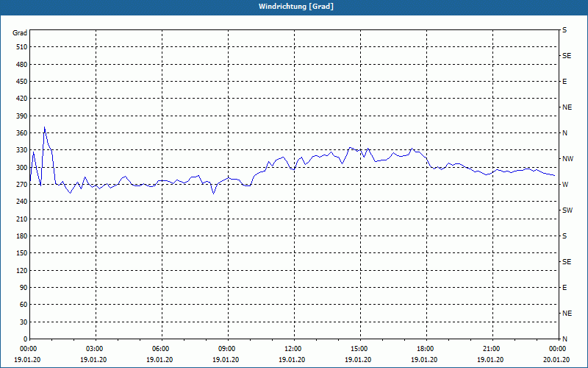Pick the 330 degree axis label

click(22, 150)
